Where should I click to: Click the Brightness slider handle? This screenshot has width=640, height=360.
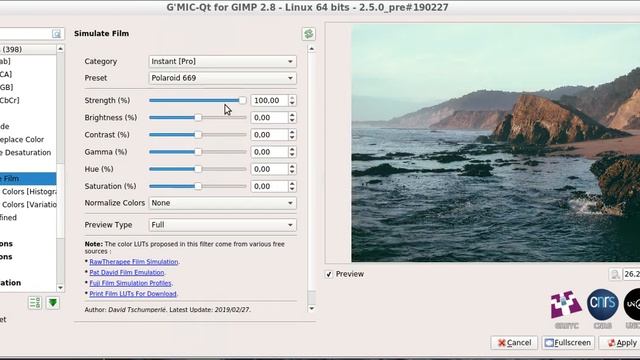[198, 118]
